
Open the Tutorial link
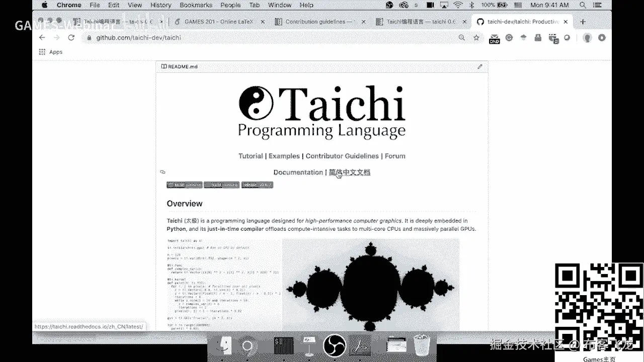[x=251, y=156]
